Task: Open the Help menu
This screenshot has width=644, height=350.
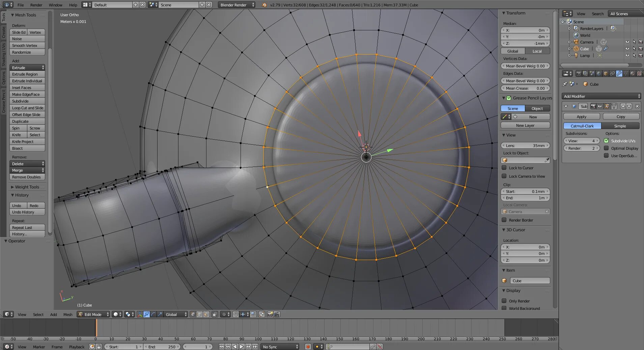Action: pos(73,5)
